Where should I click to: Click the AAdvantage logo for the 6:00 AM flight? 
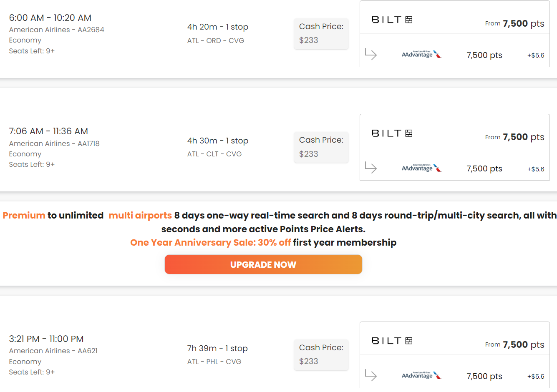click(x=421, y=55)
